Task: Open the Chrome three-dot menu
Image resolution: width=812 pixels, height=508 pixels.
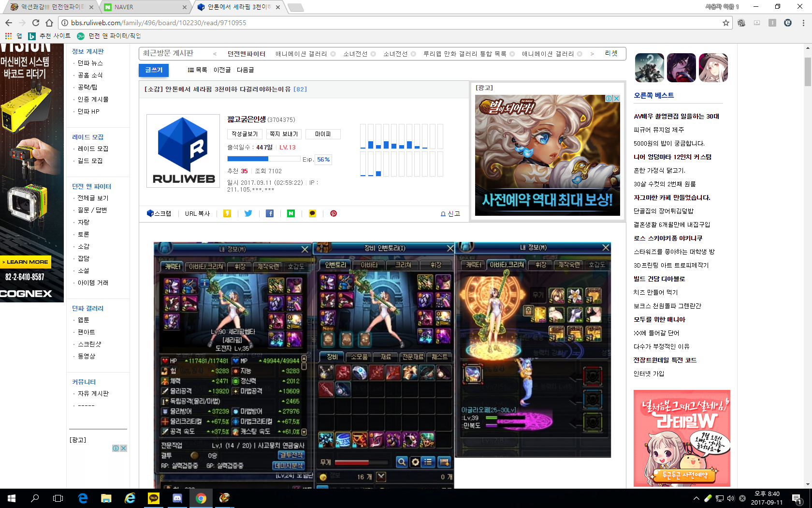Action: pyautogui.click(x=803, y=23)
